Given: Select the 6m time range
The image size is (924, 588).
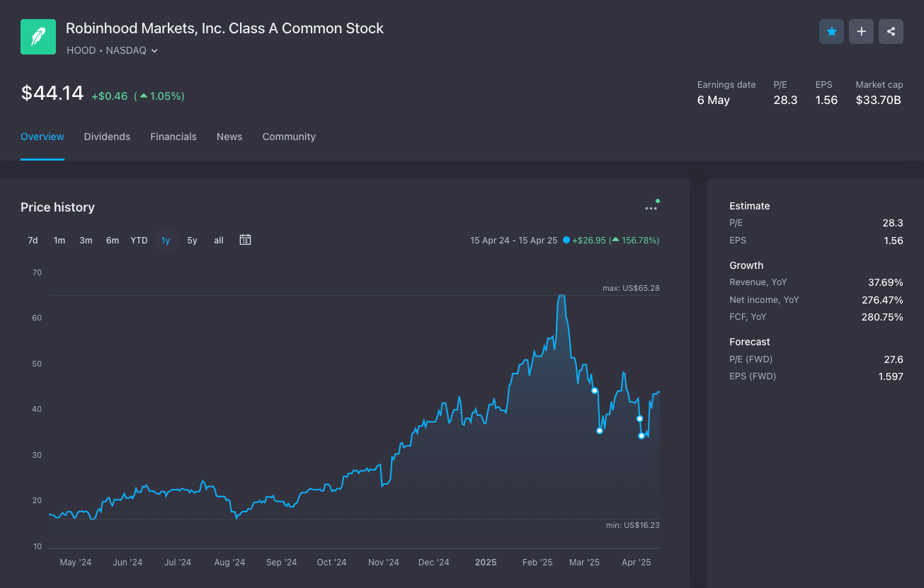Looking at the screenshot, I should (113, 241).
